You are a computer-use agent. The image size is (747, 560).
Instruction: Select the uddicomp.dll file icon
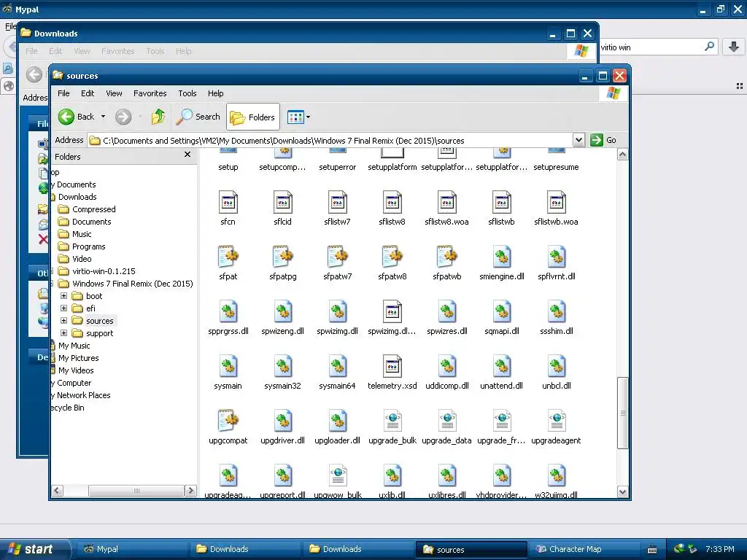pos(447,366)
